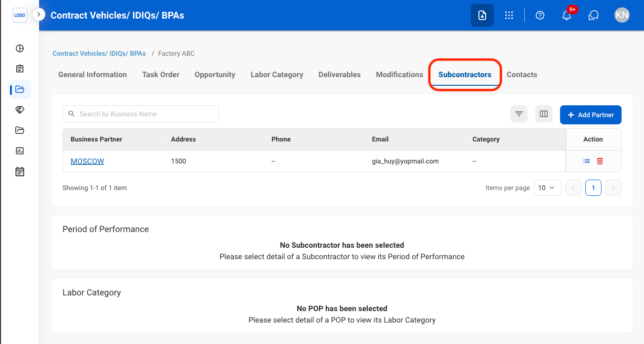The height and width of the screenshot is (344, 644).
Task: Open the pie chart dashboard sidebar icon
Action: point(20,48)
